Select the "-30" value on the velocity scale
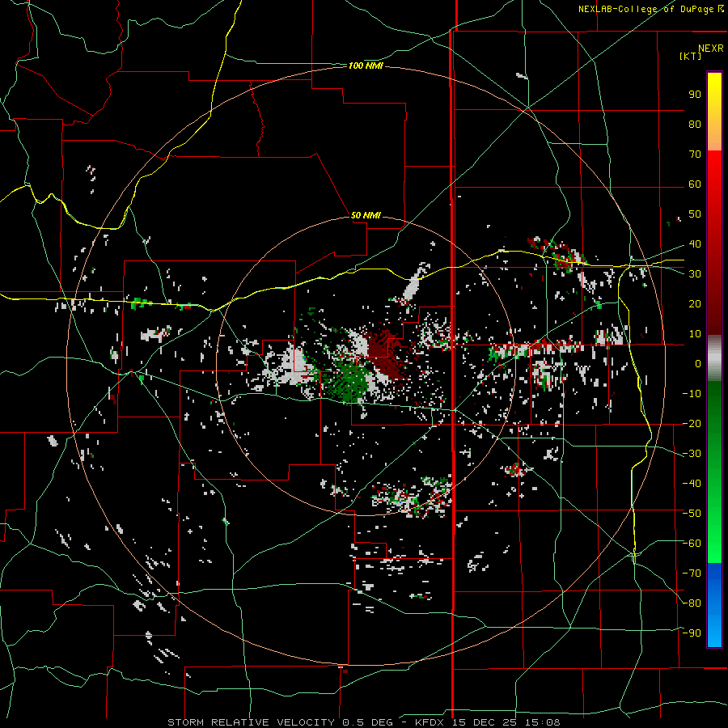 pos(692,454)
